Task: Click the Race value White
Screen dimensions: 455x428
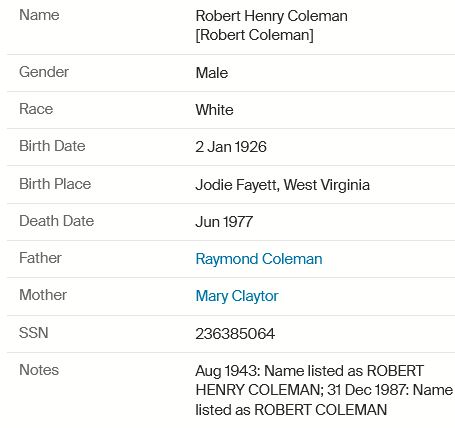Action: point(214,110)
